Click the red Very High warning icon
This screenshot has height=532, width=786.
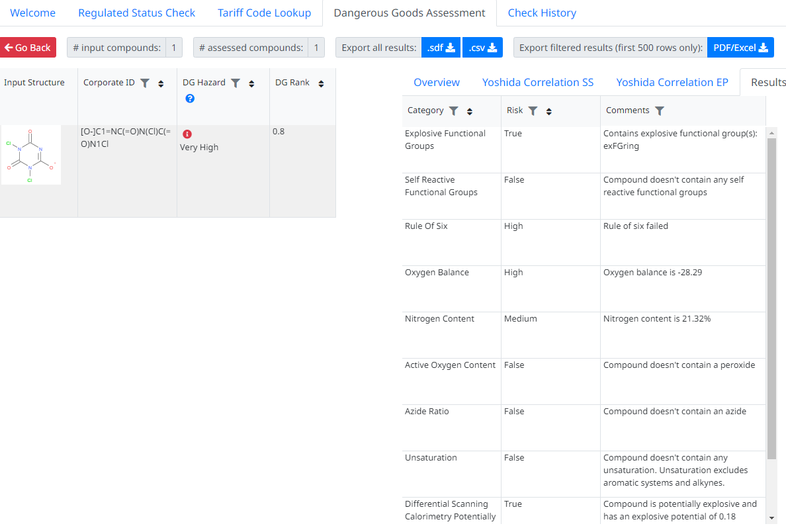(x=187, y=134)
